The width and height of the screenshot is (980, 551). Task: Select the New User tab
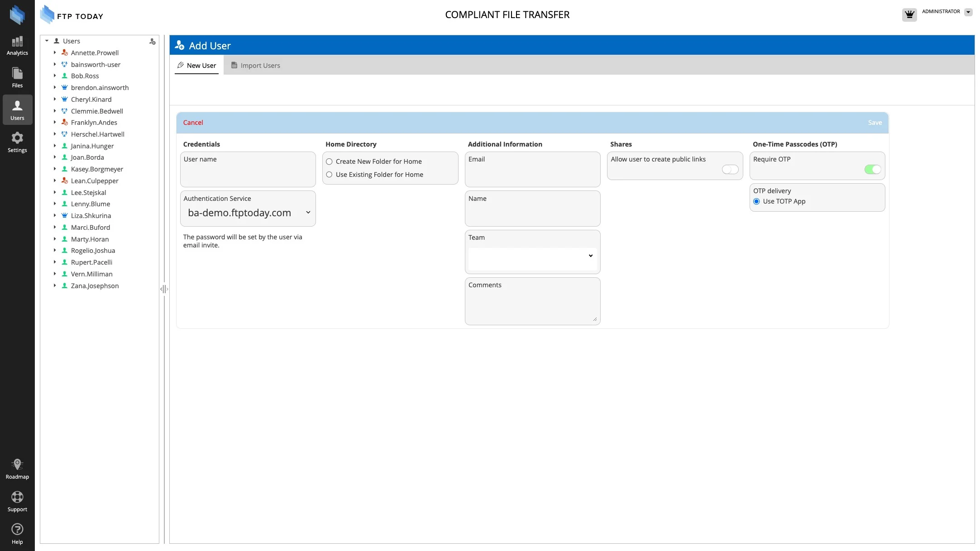(x=197, y=66)
